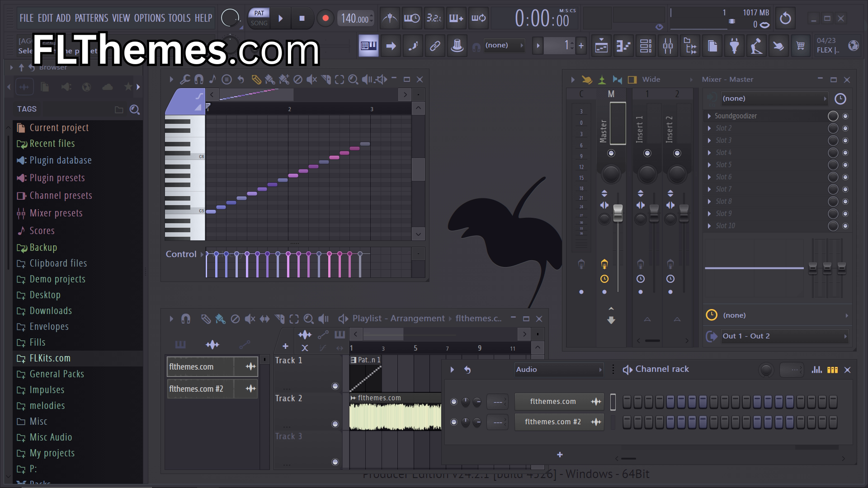Image resolution: width=868 pixels, height=488 pixels.
Task: Switch to PAT mode
Action: pyautogui.click(x=259, y=13)
